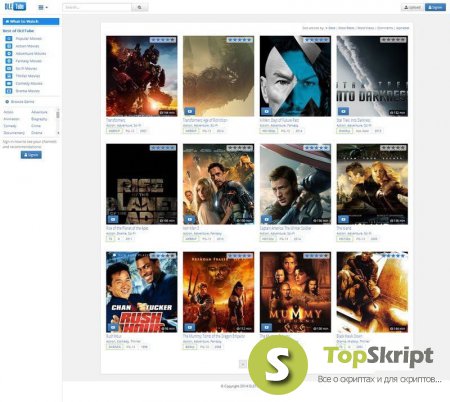This screenshot has height=402, width=450.
Task: Click the Drama Movies icon
Action: point(9,91)
